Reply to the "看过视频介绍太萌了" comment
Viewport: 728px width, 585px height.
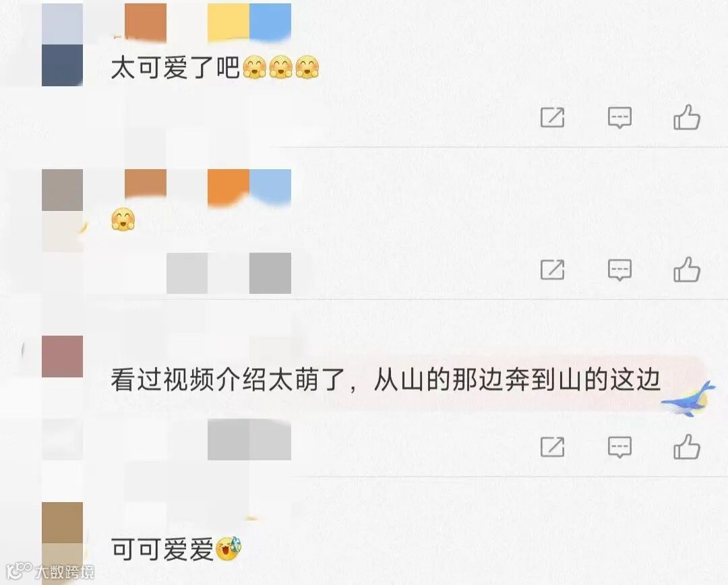pos(620,447)
